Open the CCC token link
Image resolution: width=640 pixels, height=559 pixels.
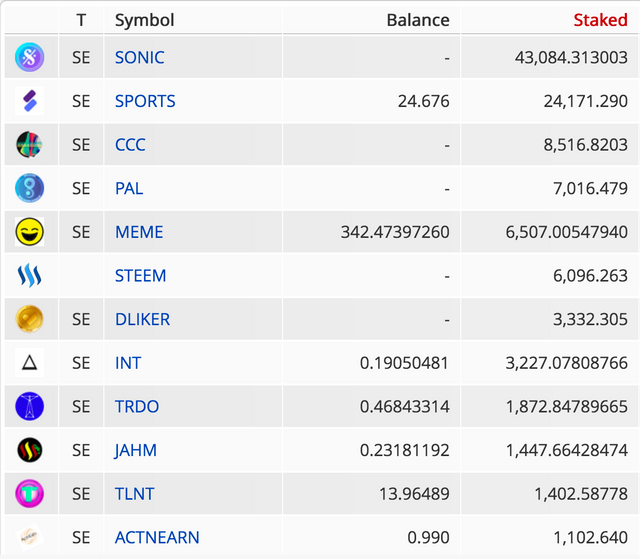[130, 145]
